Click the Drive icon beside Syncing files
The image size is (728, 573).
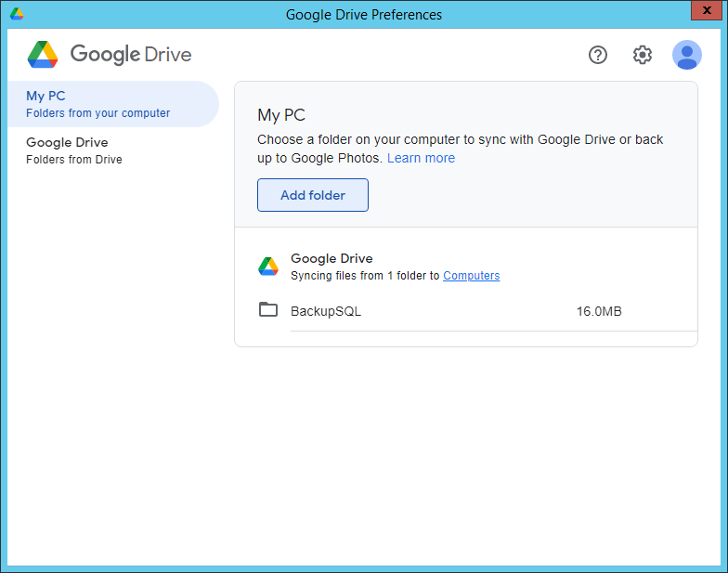tap(268, 267)
